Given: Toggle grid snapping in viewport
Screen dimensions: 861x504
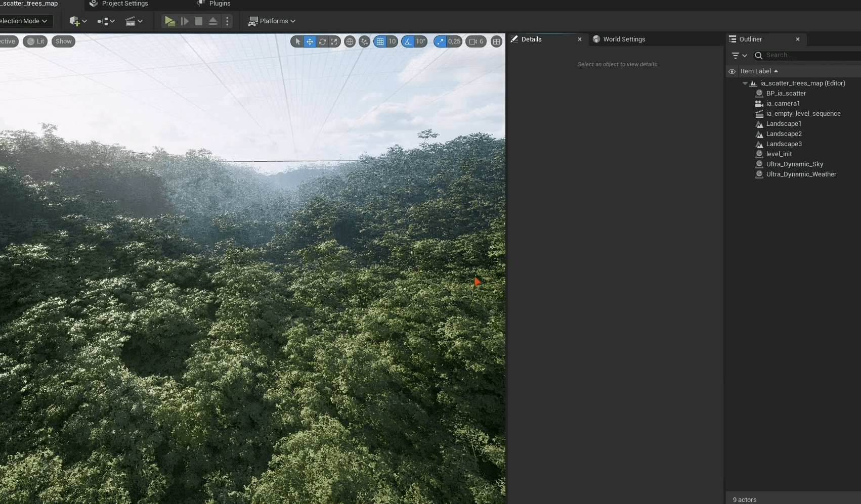Looking at the screenshot, I should 380,41.
